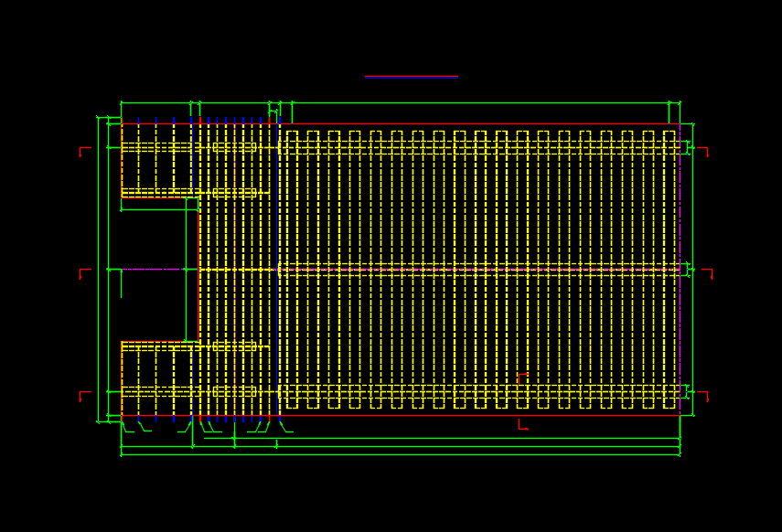Viewport: 782px width, 532px height.
Task: Select the red section marker at top-right
Action: (704, 150)
